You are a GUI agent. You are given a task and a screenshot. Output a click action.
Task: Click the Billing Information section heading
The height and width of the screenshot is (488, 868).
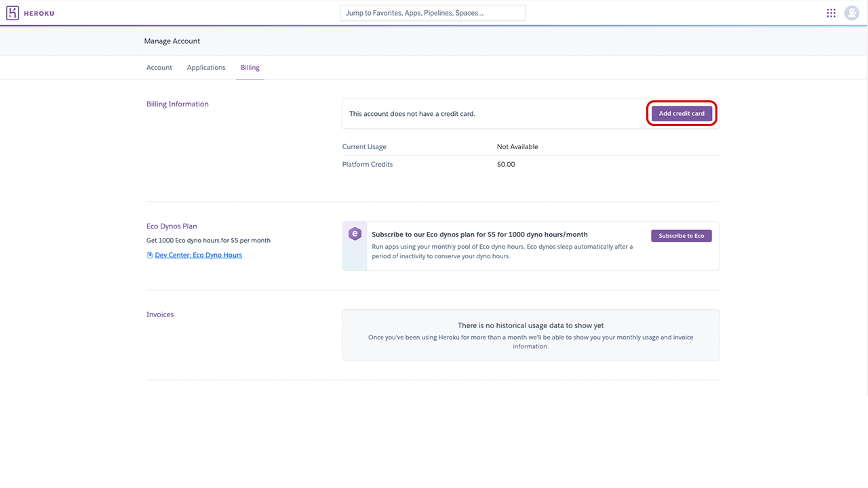178,104
